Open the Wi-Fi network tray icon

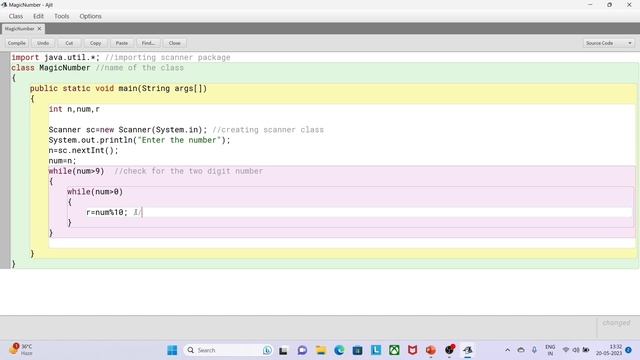(x=566, y=350)
